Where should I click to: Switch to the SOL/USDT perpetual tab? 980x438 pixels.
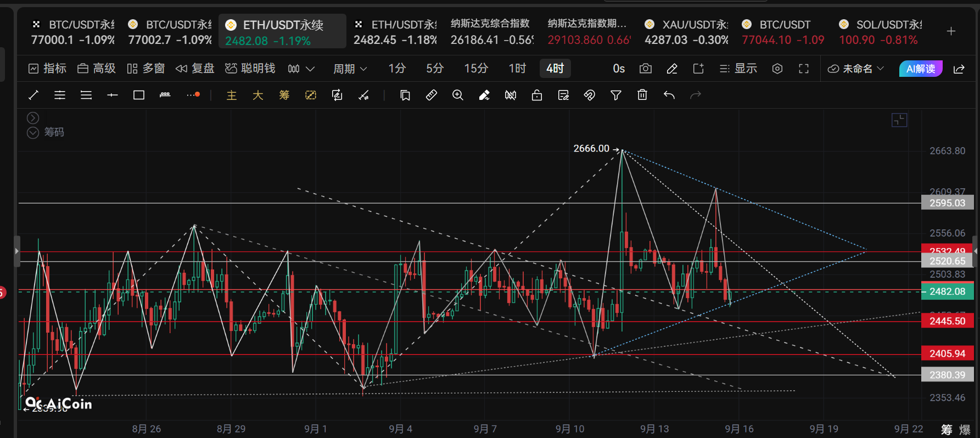pyautogui.click(x=881, y=32)
